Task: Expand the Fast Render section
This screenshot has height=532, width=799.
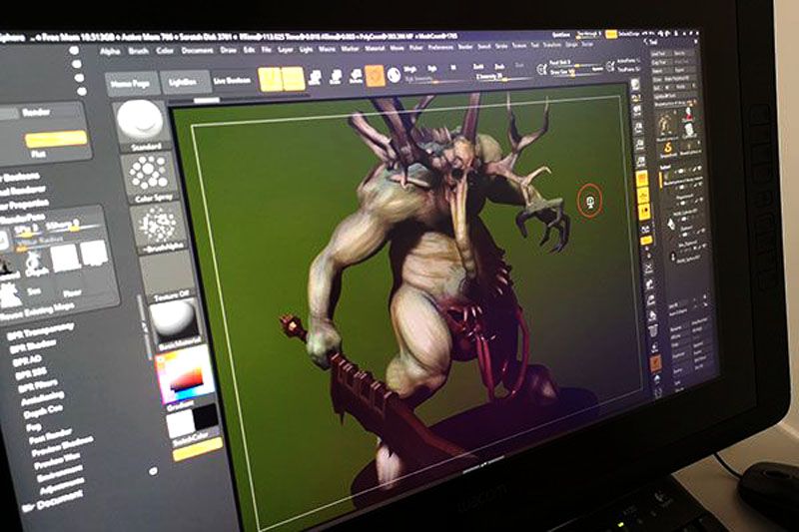Action: [51, 436]
